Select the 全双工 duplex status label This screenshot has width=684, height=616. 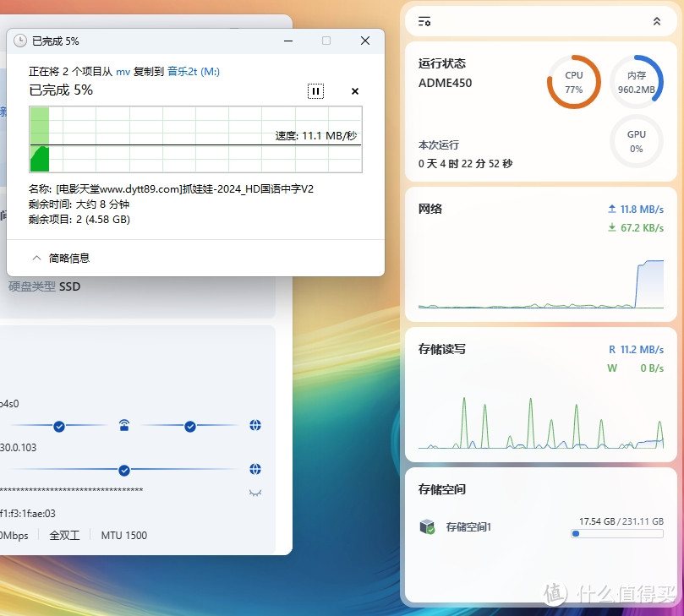(x=64, y=535)
